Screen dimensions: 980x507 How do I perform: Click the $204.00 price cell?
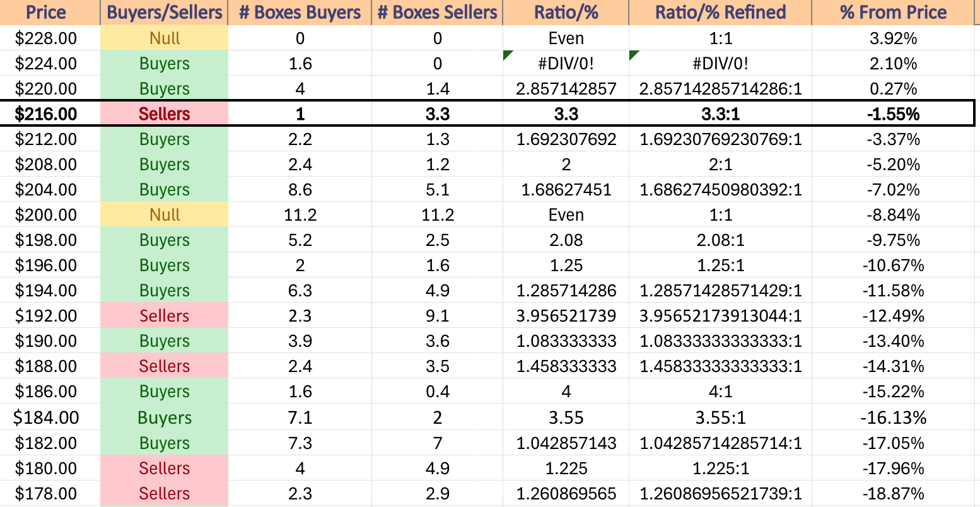tap(50, 190)
